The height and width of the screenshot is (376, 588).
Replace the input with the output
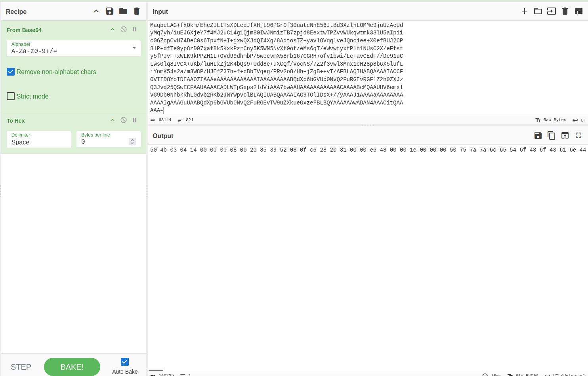pyautogui.click(x=565, y=135)
